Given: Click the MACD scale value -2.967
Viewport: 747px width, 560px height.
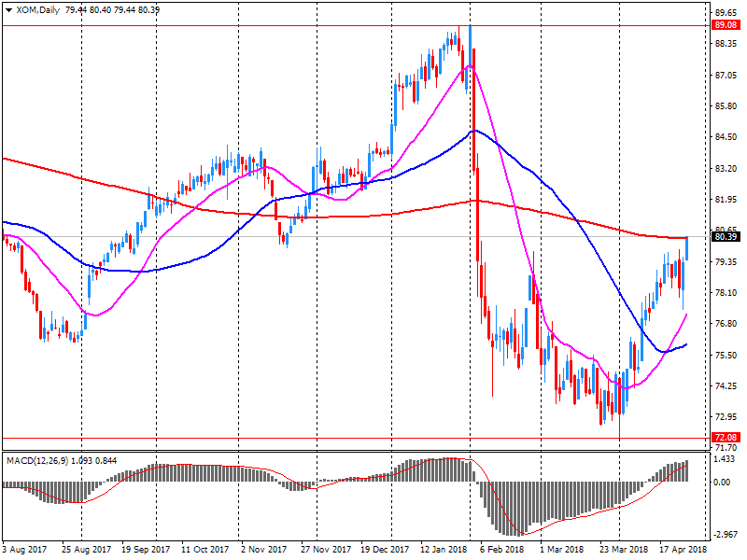Looking at the screenshot, I should pos(725,534).
